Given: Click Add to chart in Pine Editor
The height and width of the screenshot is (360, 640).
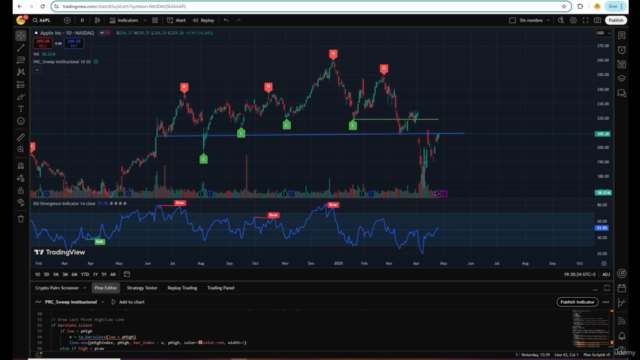Looking at the screenshot, I should click(128, 302).
